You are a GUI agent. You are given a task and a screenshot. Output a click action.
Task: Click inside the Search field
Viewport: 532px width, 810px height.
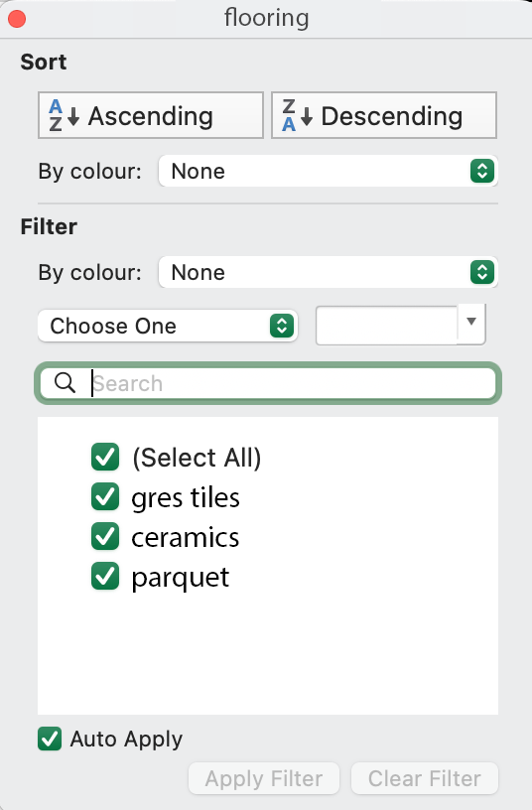coord(268,383)
